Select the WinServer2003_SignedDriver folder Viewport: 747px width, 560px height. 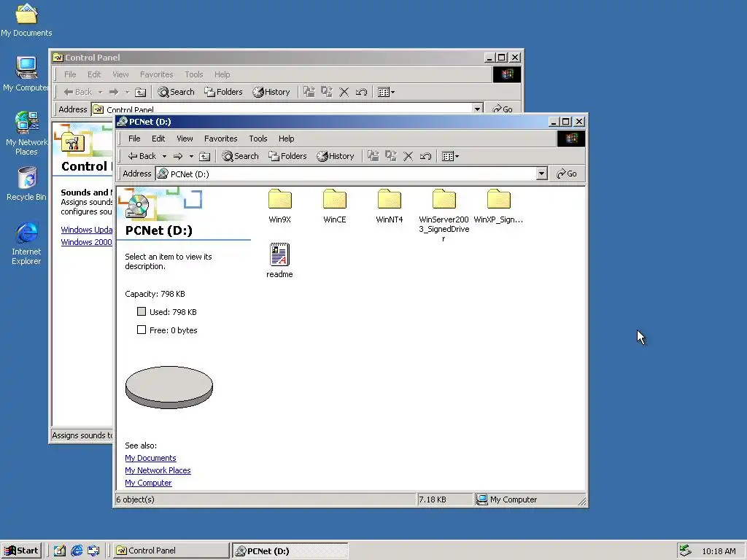444,215
